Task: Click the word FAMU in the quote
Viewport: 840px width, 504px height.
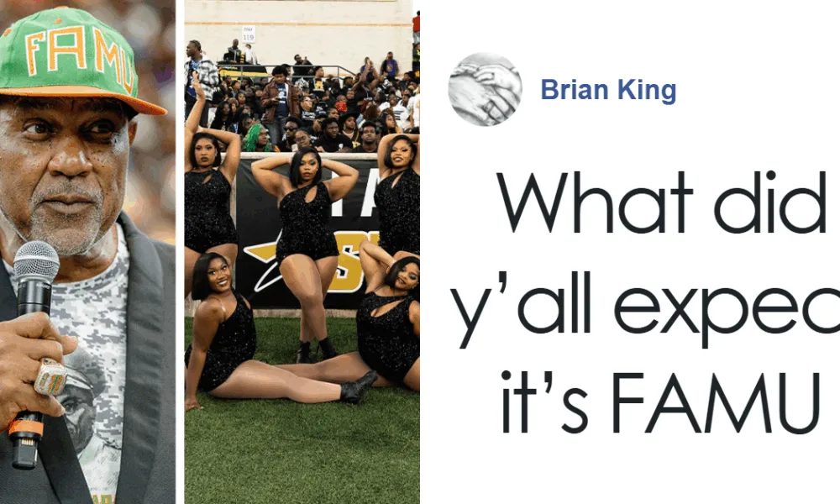Action: coord(716,402)
